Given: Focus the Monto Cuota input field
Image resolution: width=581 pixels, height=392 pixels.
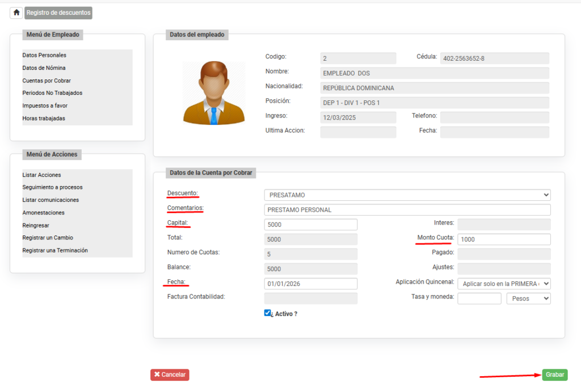Looking at the screenshot, I should tap(504, 239).
